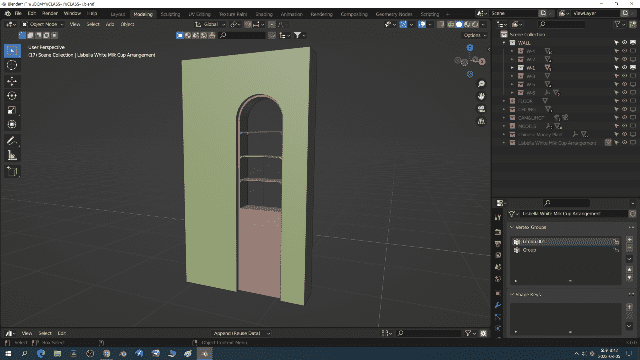Open vertex group specials dropdown arrow

629,259
